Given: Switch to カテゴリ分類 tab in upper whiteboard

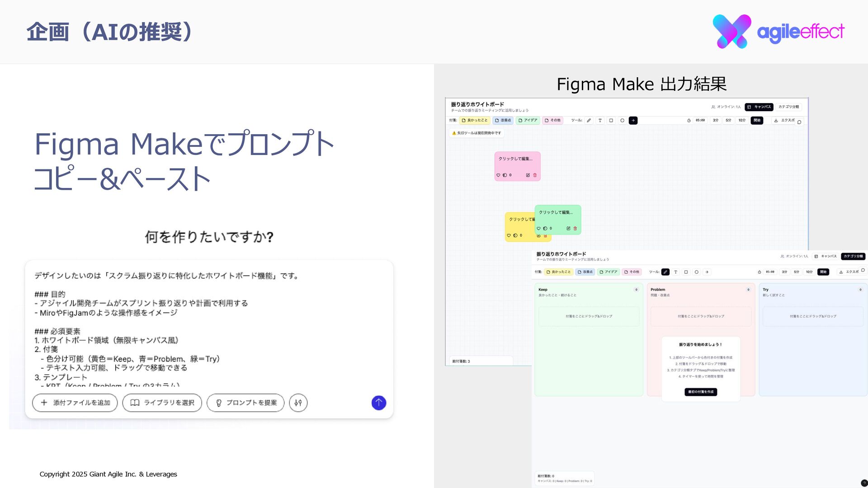Looking at the screenshot, I should click(x=788, y=107).
